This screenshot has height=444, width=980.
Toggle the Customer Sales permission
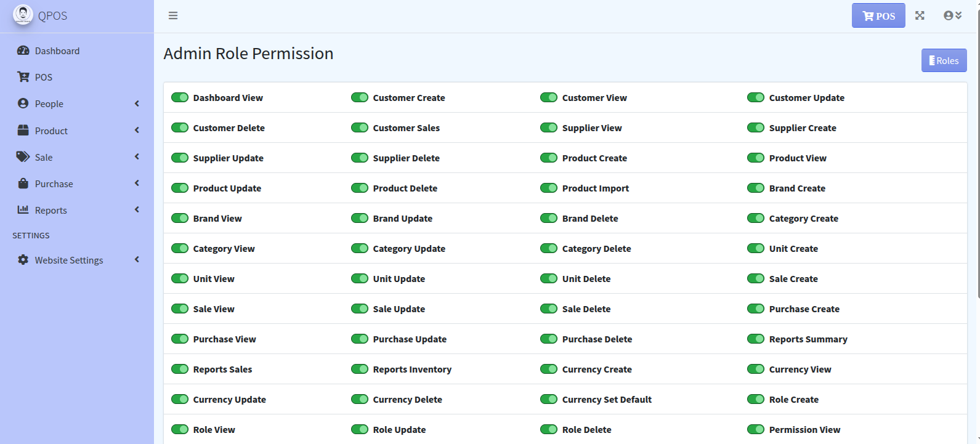(x=360, y=127)
